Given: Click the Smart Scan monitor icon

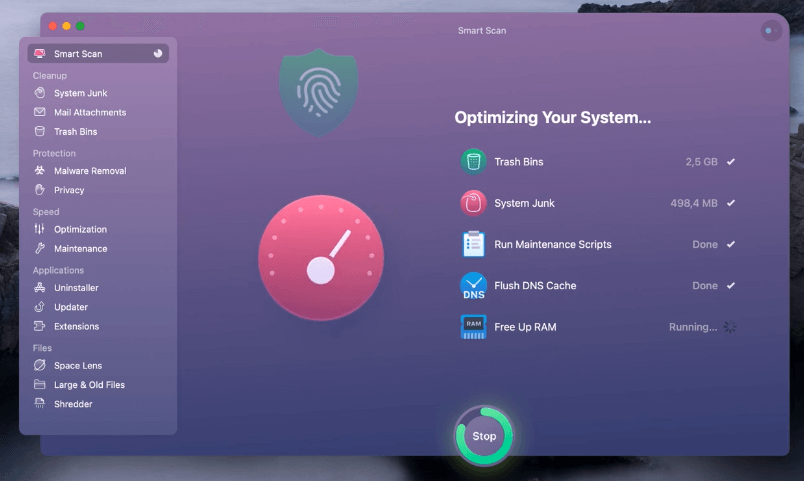Looking at the screenshot, I should pos(39,53).
